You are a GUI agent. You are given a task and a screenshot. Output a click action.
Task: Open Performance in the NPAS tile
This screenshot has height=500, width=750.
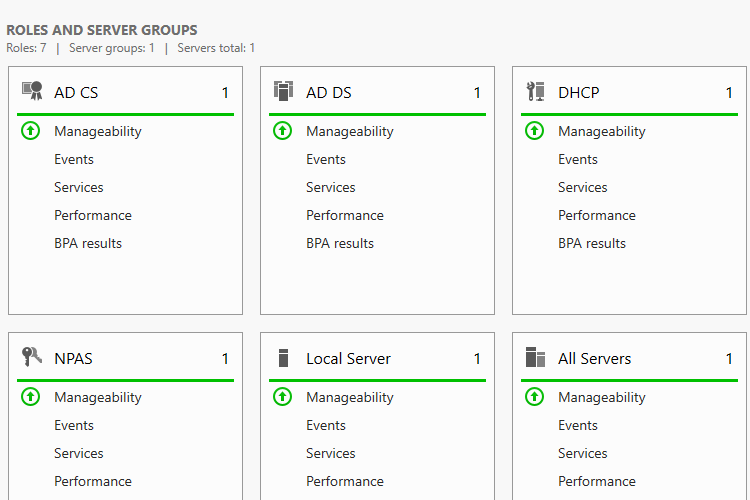93,481
